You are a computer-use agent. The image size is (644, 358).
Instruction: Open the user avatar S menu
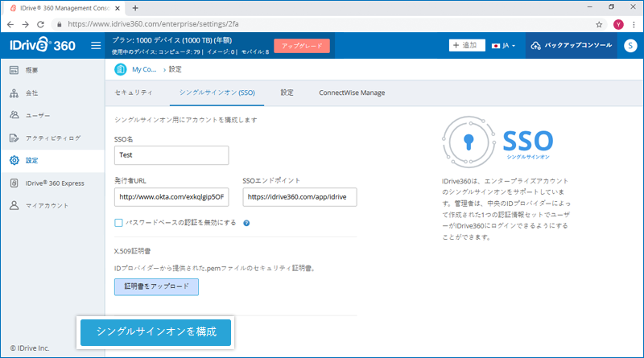[630, 46]
